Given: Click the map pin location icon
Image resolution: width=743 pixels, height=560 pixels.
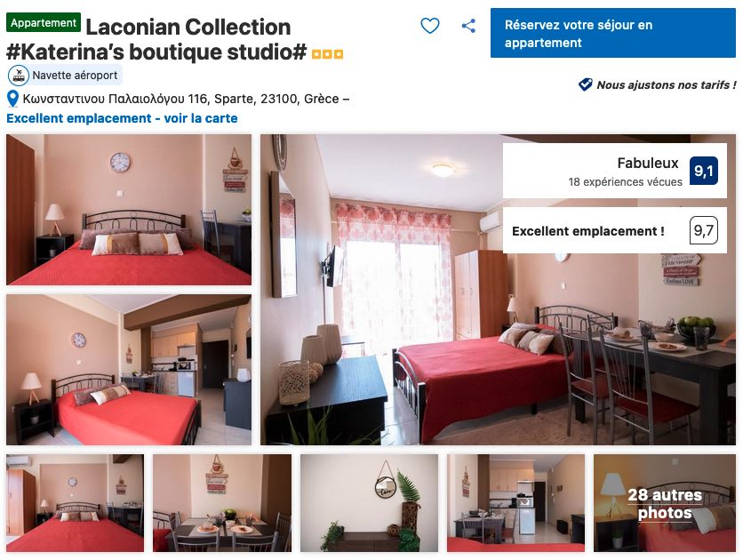Looking at the screenshot, I should coord(12,99).
